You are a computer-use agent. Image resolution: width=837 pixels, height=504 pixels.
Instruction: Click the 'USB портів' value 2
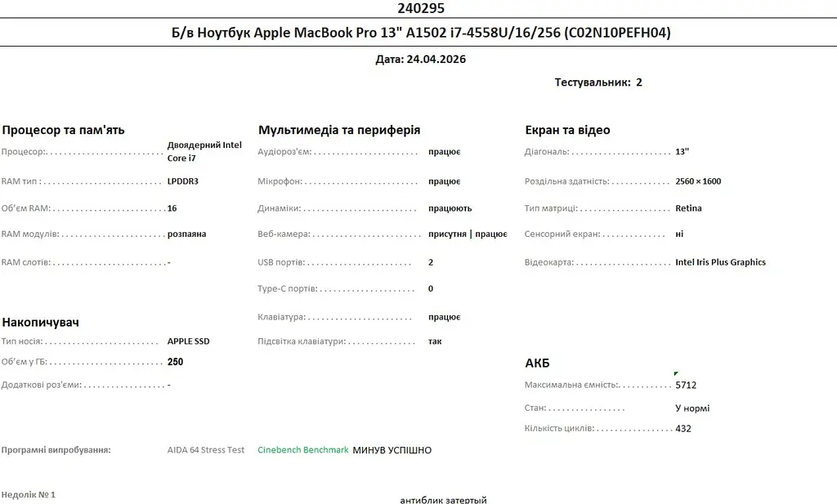tap(431, 262)
